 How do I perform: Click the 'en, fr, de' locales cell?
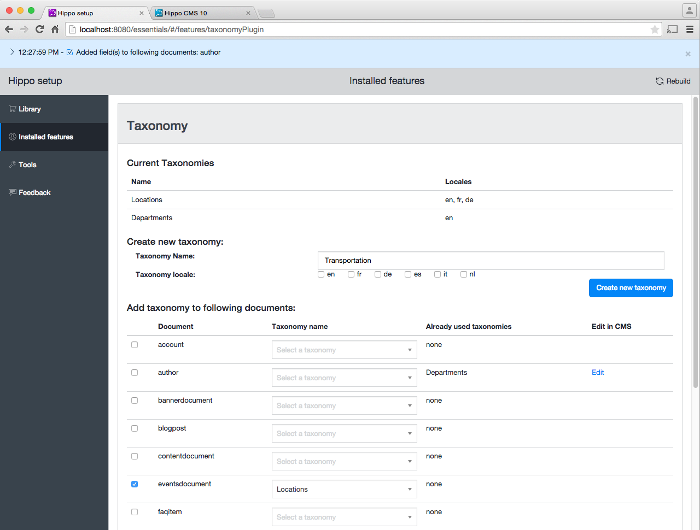pos(459,200)
